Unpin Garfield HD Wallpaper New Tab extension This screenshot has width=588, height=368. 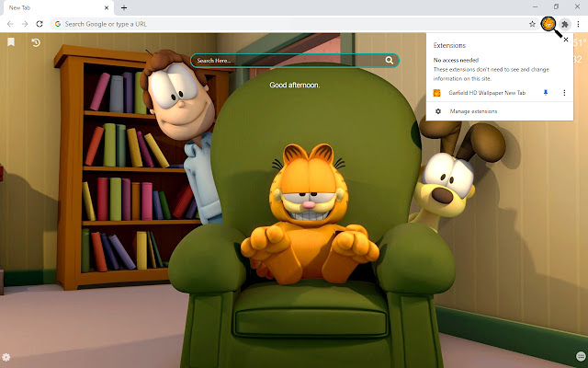click(x=546, y=93)
